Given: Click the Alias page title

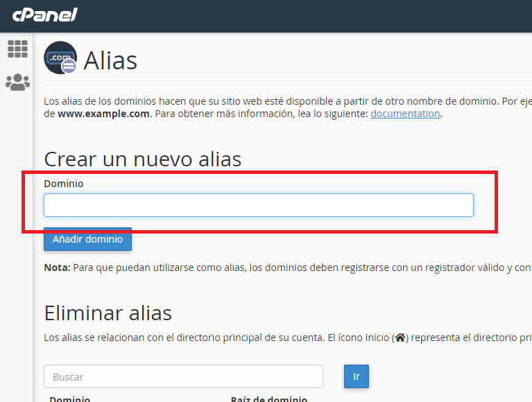Looking at the screenshot, I should (x=110, y=60).
